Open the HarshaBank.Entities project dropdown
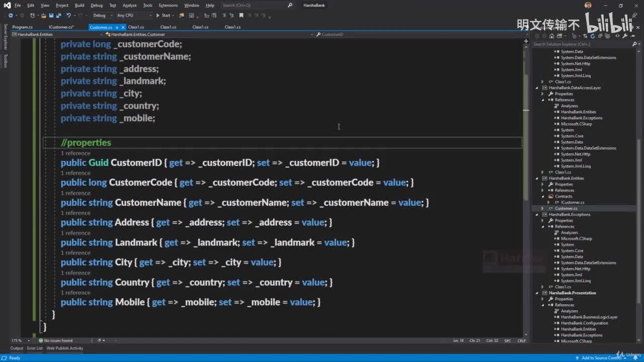This screenshot has height=362, width=644. pyautogui.click(x=58, y=35)
